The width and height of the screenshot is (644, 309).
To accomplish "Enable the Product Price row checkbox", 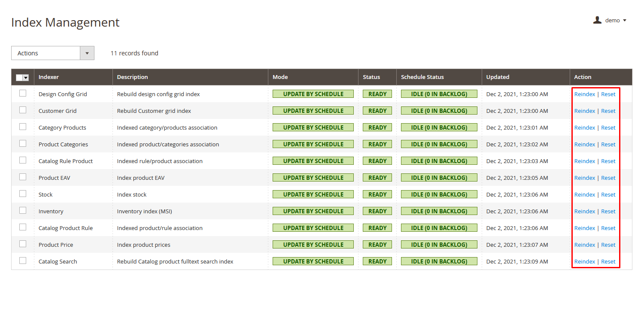I will pos(23,244).
